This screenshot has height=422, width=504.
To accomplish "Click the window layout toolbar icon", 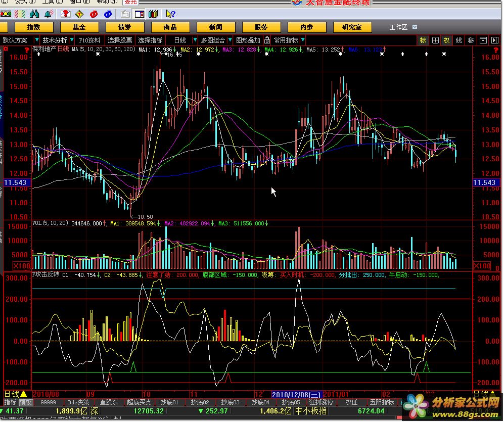I will [x=140, y=14].
